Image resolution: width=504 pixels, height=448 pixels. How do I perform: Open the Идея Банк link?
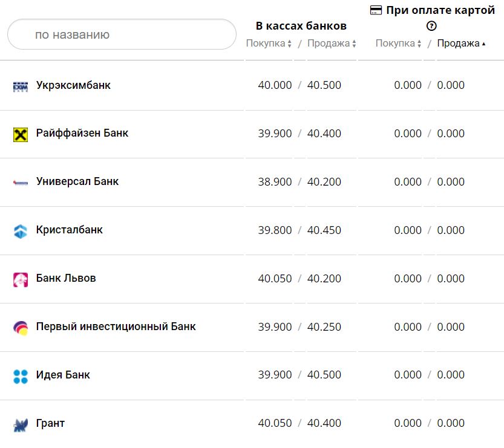point(63,375)
